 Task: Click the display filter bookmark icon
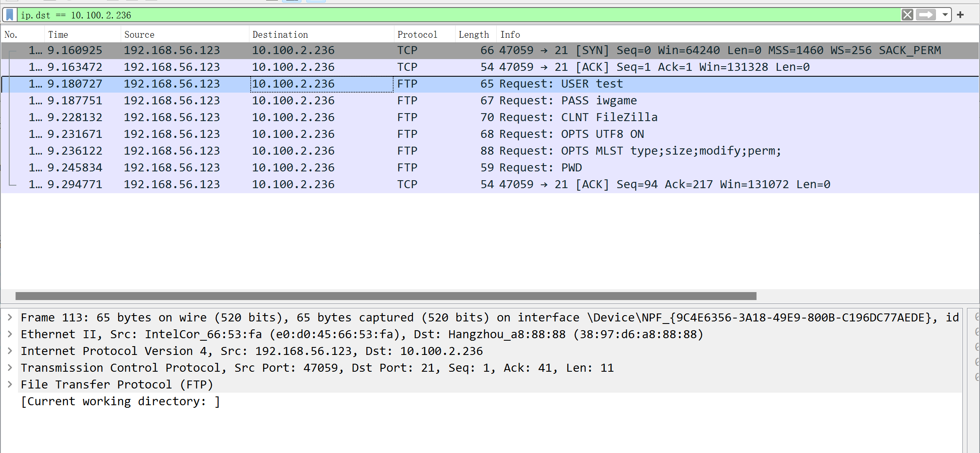(10, 15)
